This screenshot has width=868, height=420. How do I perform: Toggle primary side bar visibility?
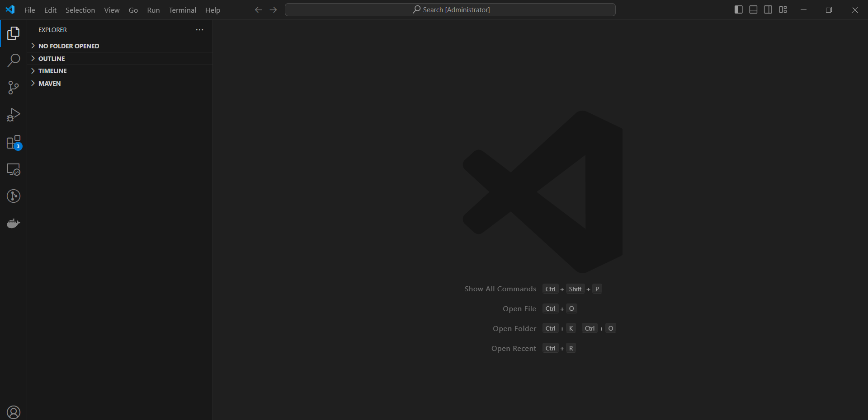coord(739,9)
